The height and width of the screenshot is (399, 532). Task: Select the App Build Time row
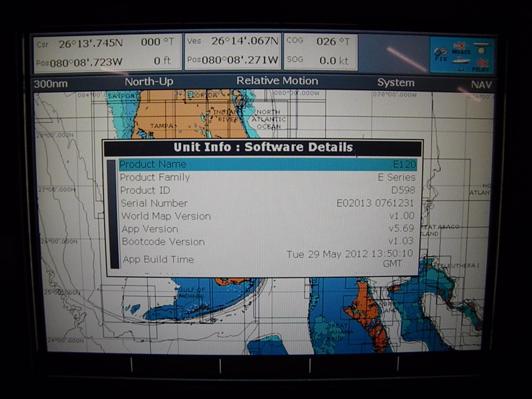[x=268, y=259]
